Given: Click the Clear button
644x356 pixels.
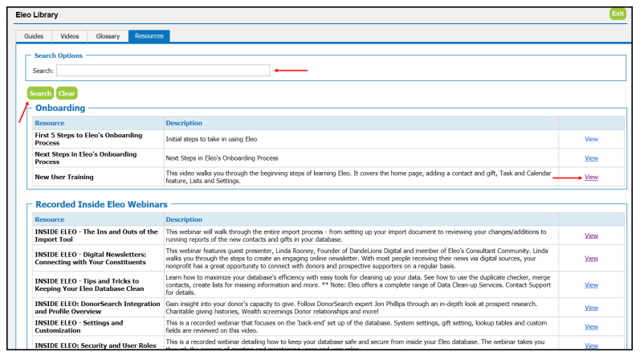Looking at the screenshot, I should click(67, 93).
